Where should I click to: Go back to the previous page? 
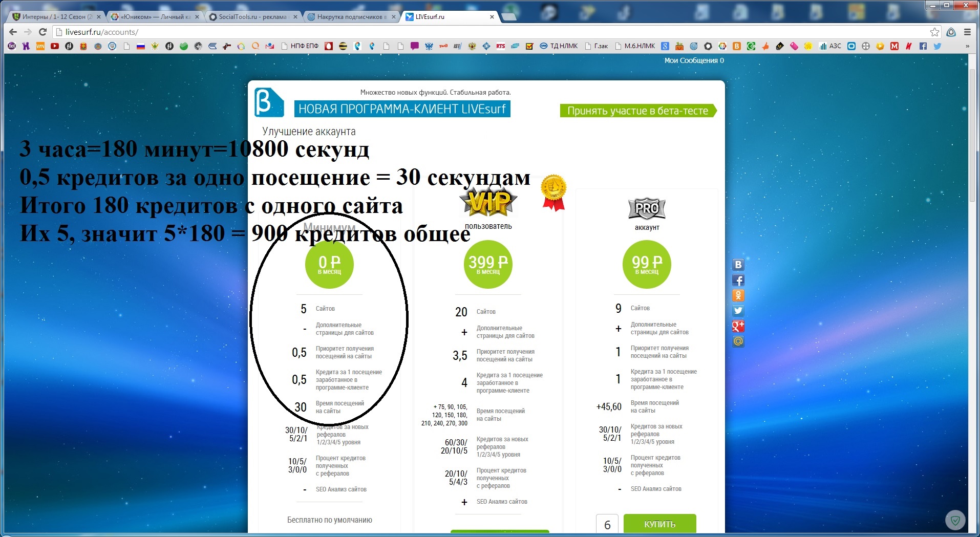(x=13, y=32)
